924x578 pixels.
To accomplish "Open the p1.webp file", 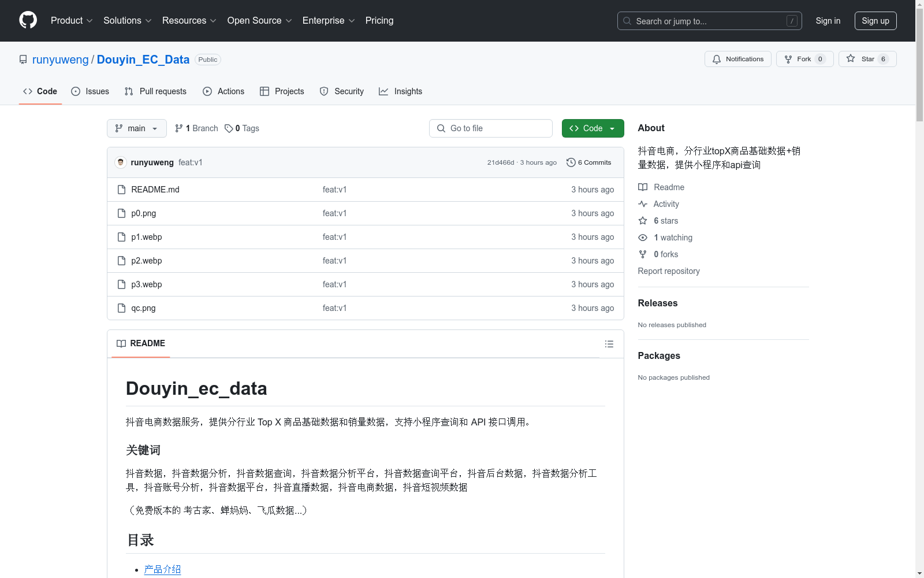I will coord(147,237).
